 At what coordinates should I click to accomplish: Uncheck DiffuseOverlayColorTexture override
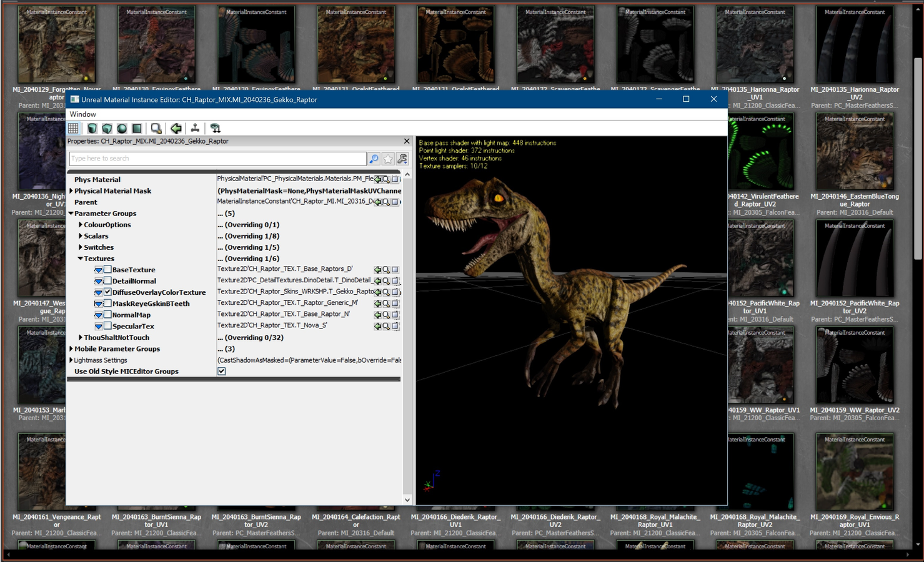107,292
